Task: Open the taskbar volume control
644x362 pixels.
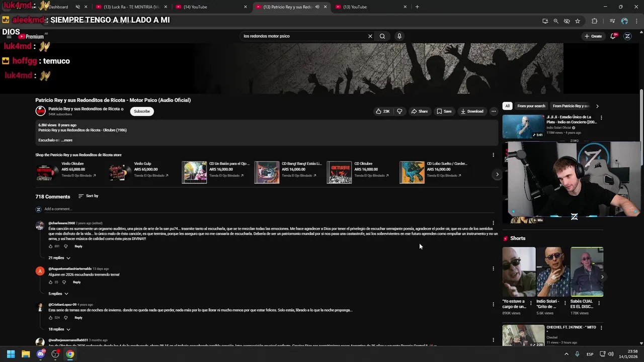Action: point(611,354)
